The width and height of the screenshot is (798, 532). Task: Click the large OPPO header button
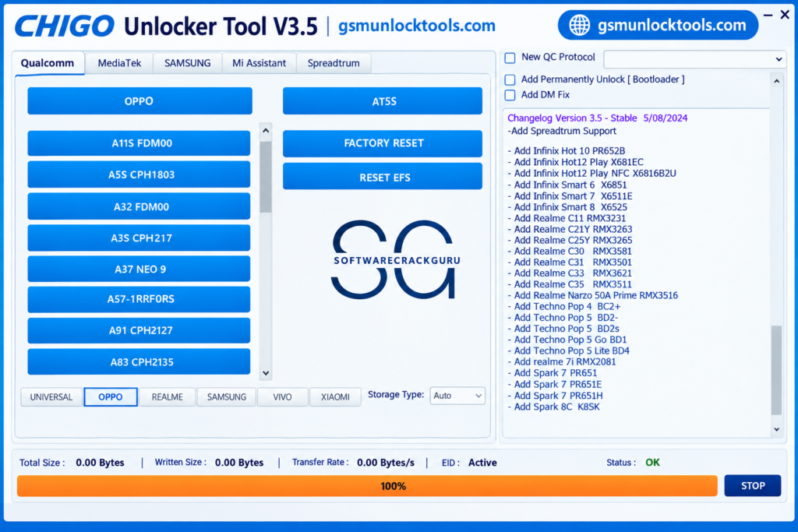139,100
